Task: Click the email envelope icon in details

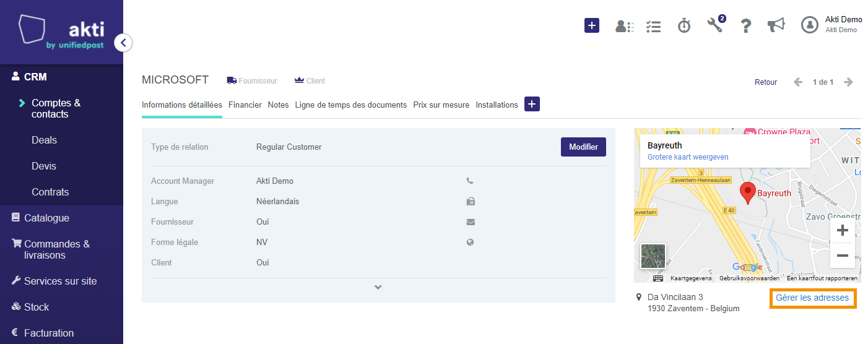Action: 471,222
